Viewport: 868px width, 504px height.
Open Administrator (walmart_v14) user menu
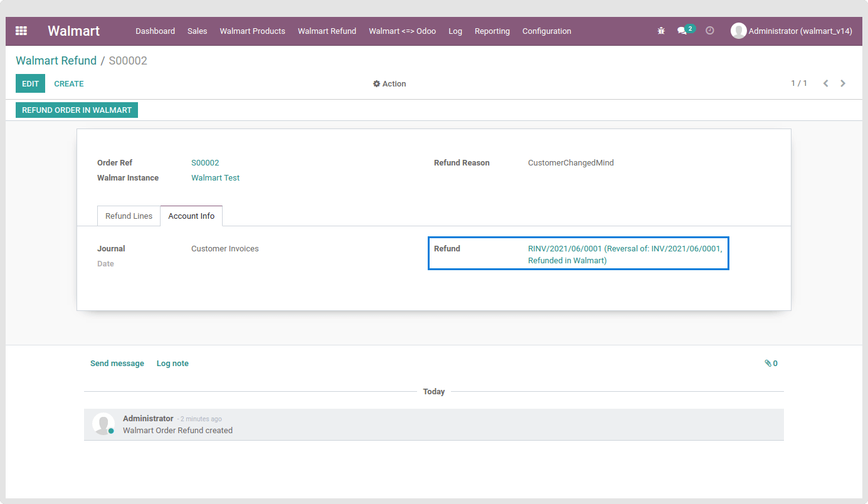point(791,31)
